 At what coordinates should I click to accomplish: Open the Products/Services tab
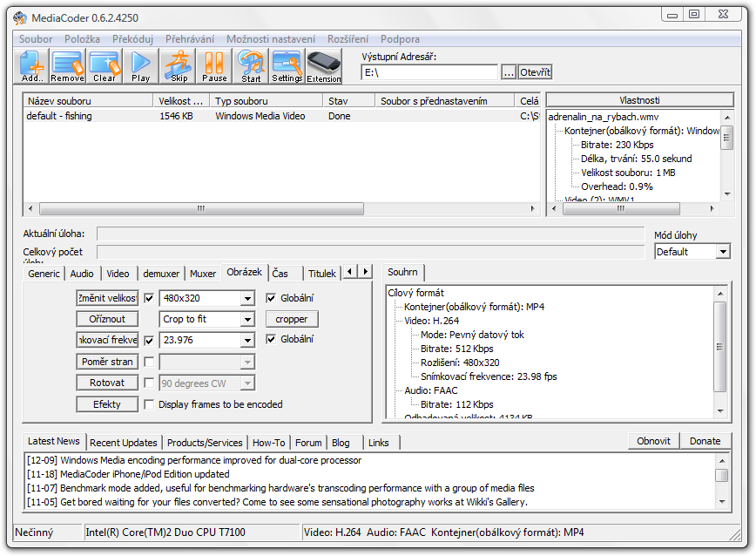pos(205,442)
